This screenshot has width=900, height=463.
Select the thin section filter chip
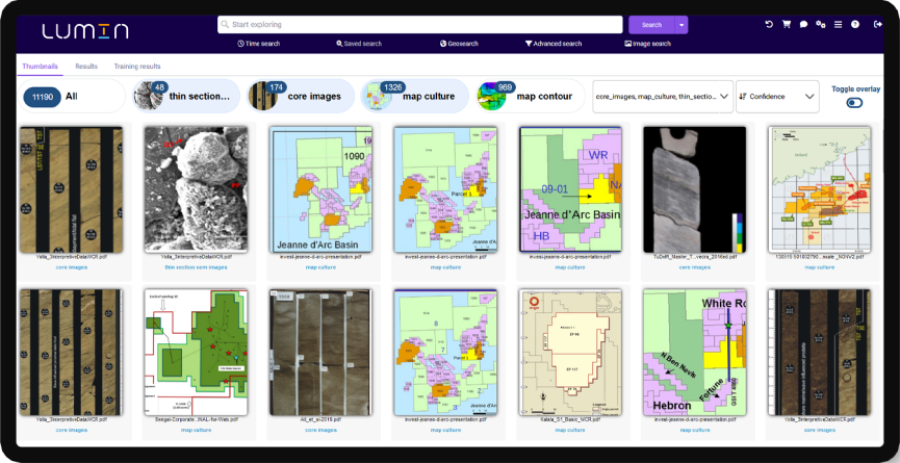(x=186, y=96)
